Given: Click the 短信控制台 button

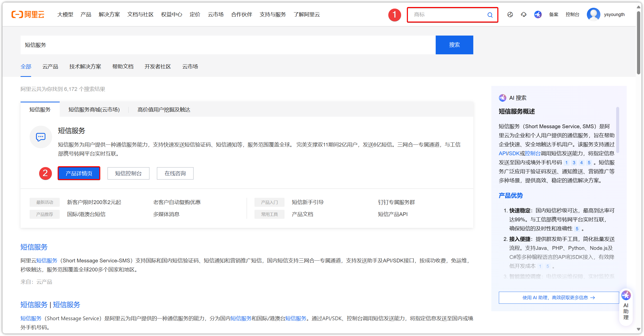Looking at the screenshot, I should 128,173.
